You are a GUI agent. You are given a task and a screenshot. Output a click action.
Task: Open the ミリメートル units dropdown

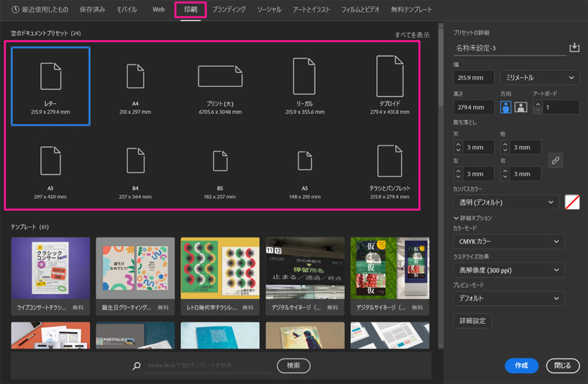click(539, 77)
